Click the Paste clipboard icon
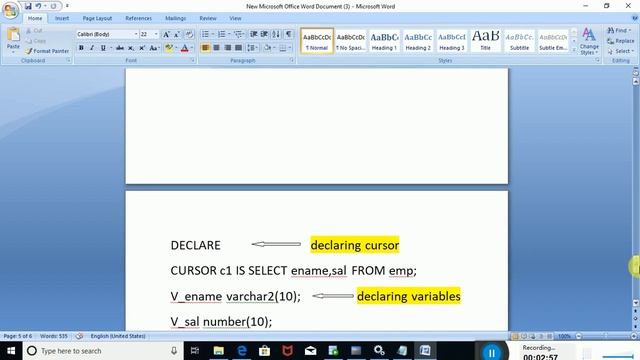This screenshot has width=640, height=360. coord(13,35)
